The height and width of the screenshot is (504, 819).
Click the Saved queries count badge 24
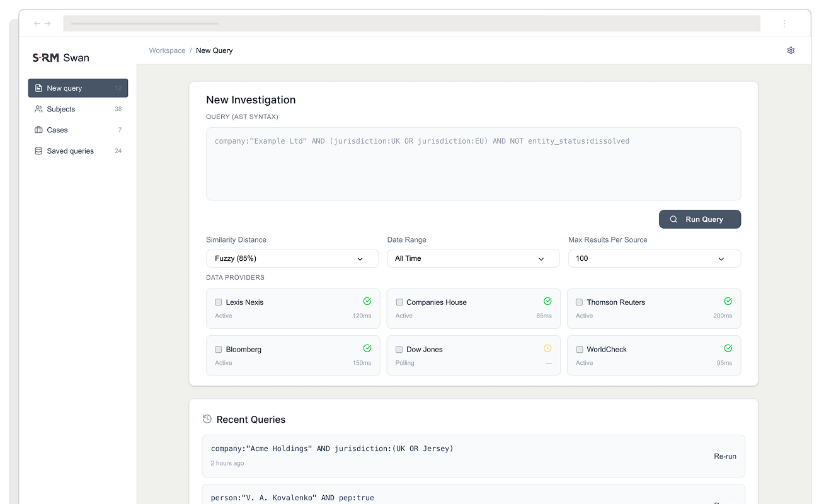118,151
